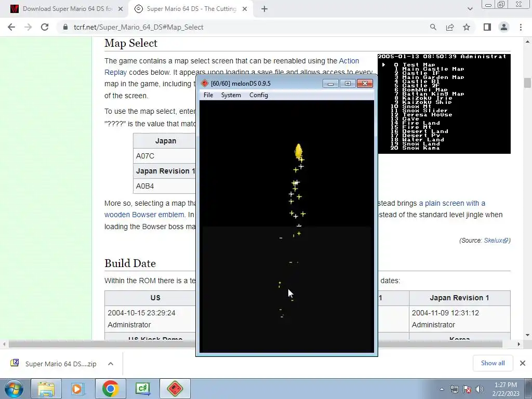Expand options for Super Mario 64 DS zip download

[111, 364]
